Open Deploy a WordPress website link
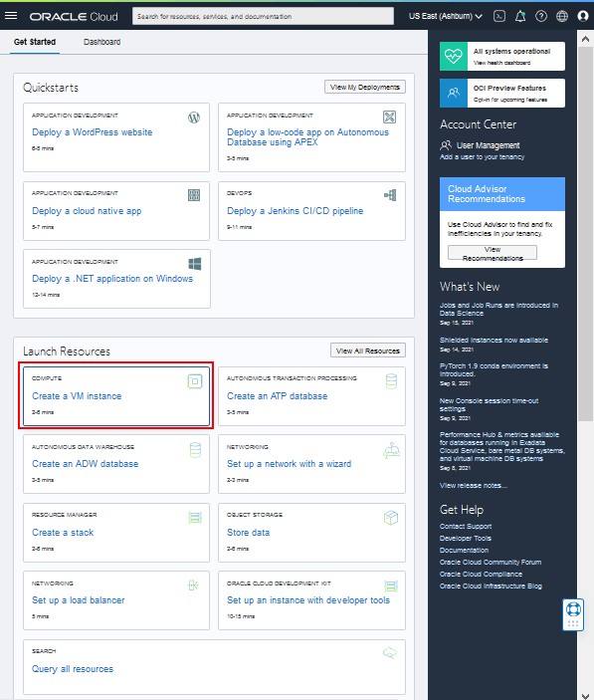This screenshot has width=594, height=700. (93, 132)
